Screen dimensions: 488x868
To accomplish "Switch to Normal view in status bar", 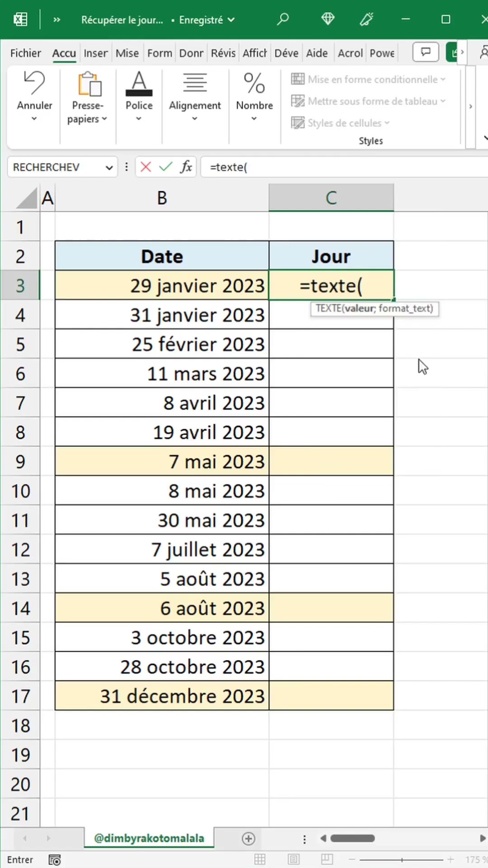I will [260, 859].
